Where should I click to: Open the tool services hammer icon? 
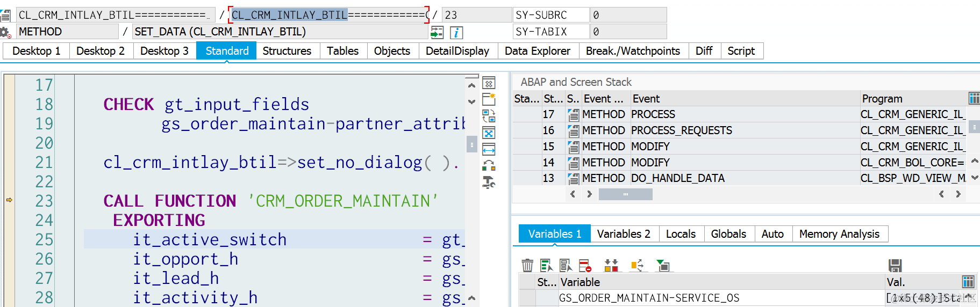tap(489, 182)
